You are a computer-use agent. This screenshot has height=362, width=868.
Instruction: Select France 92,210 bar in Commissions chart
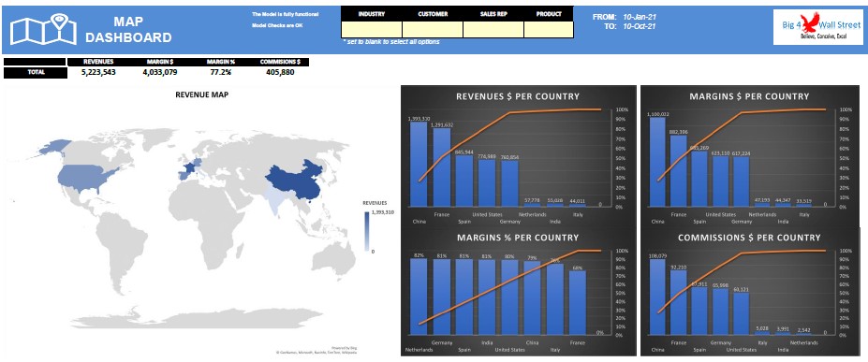tap(678, 302)
